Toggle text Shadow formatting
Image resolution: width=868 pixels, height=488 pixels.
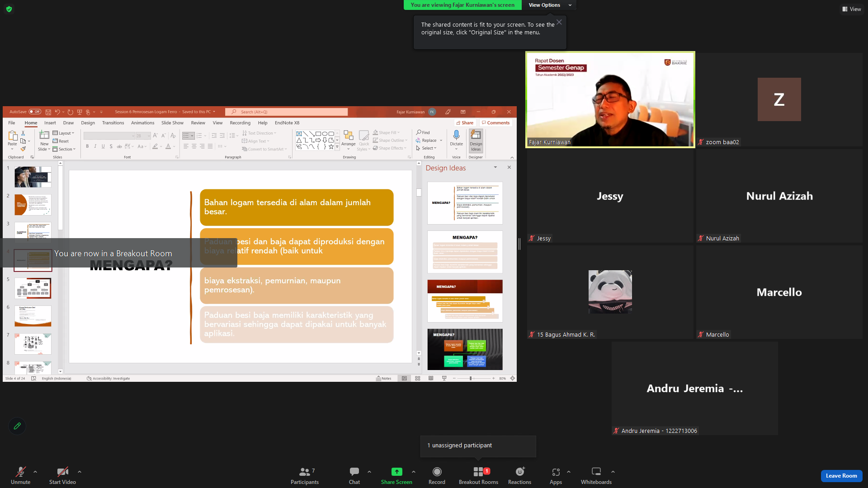[111, 146]
